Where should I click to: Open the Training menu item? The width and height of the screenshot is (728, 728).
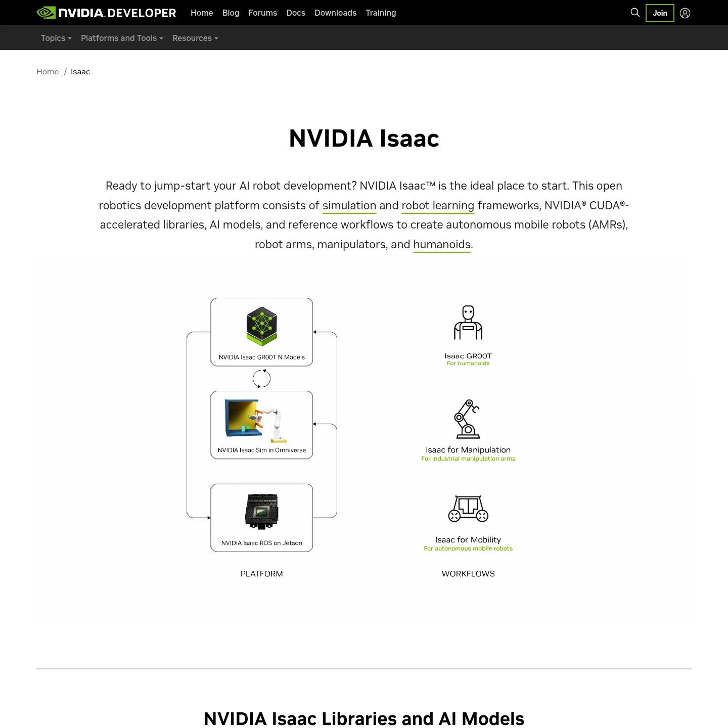pyautogui.click(x=381, y=13)
